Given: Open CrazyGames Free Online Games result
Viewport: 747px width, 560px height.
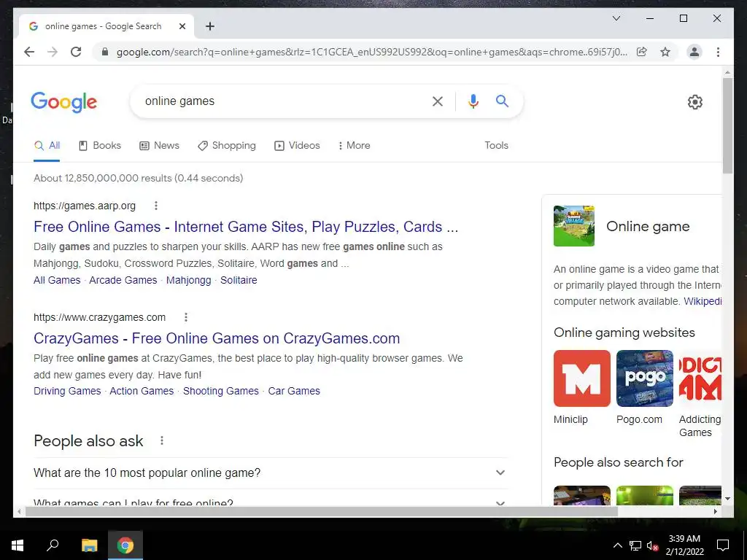Looking at the screenshot, I should 217,338.
